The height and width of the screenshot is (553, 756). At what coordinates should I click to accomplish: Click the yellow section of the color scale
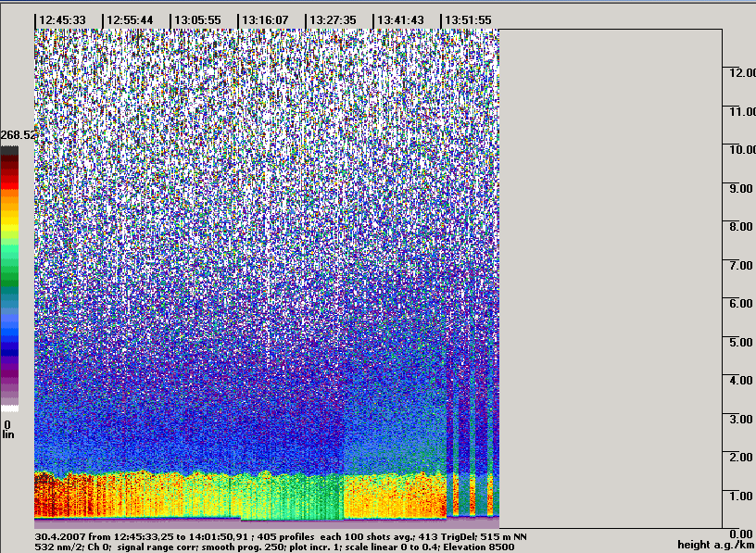9,221
